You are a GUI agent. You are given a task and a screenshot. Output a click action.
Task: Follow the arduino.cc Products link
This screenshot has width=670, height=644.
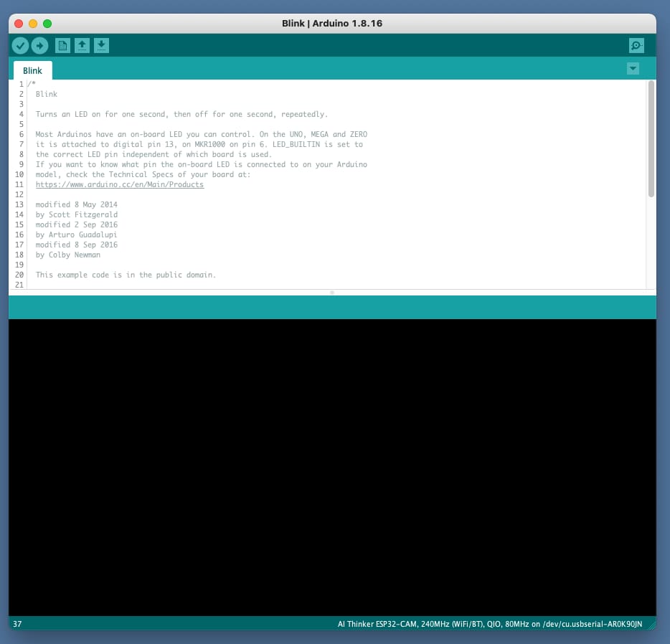click(120, 184)
